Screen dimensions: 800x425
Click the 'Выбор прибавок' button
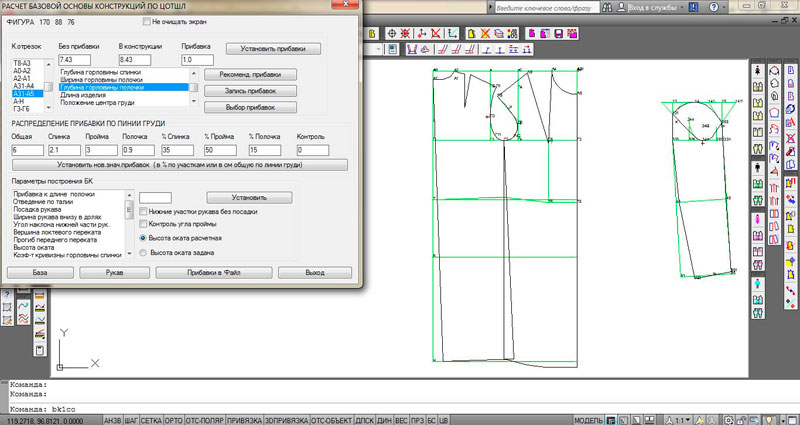(x=251, y=108)
